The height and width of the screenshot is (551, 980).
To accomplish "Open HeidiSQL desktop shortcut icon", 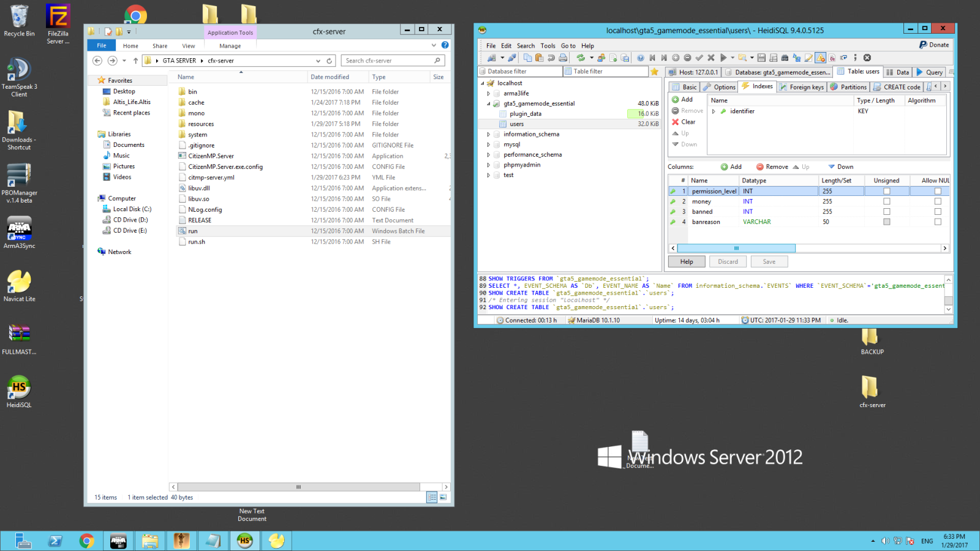I will (19, 392).
